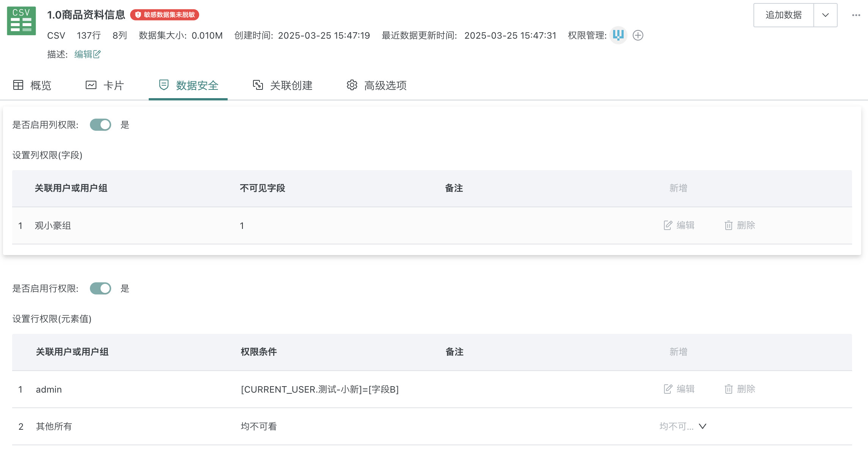Disable the 是否启用行权限 toggle

coord(101,288)
